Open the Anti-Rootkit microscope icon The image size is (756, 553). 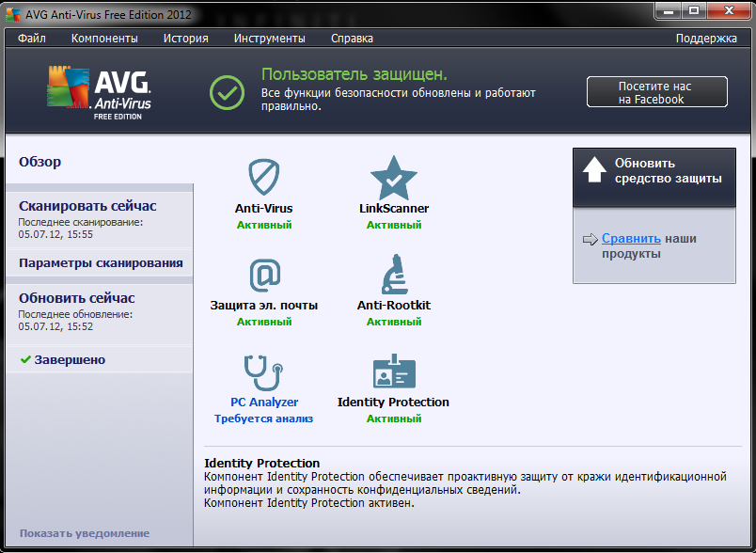(x=394, y=274)
